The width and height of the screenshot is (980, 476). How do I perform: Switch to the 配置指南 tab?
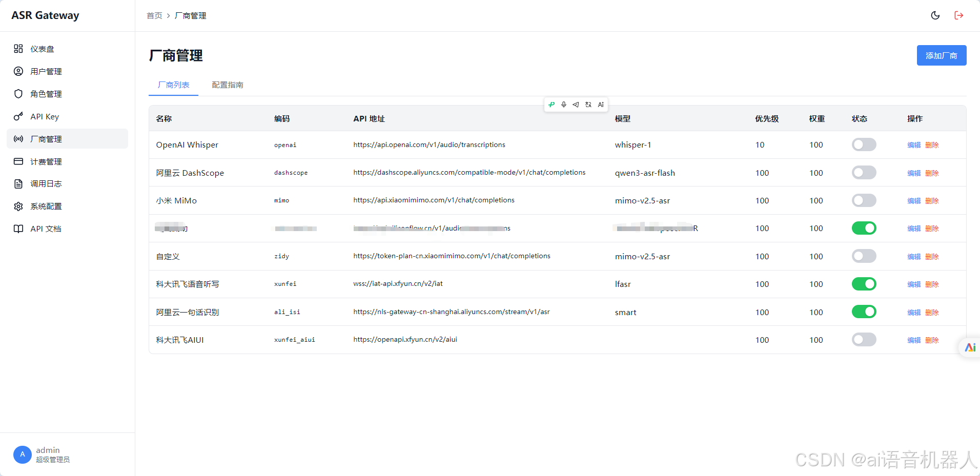pyautogui.click(x=228, y=85)
